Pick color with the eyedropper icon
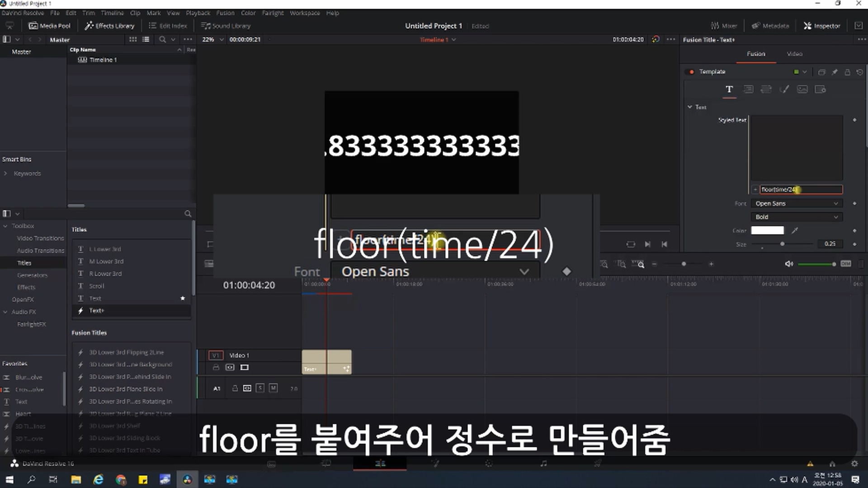868x488 pixels. 795,230
